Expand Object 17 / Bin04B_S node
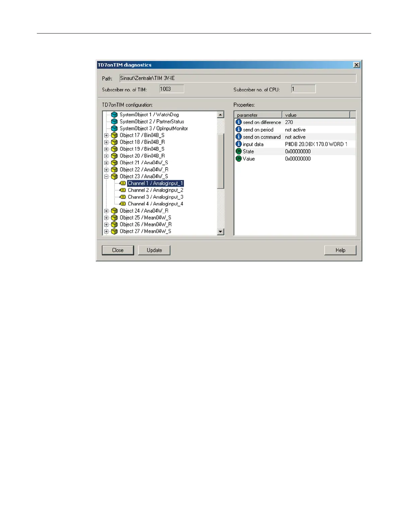 click(x=106, y=135)
